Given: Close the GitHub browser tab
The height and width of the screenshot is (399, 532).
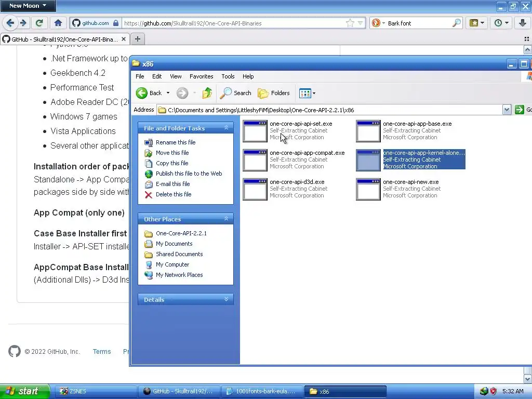Looking at the screenshot, I should coord(124,39).
